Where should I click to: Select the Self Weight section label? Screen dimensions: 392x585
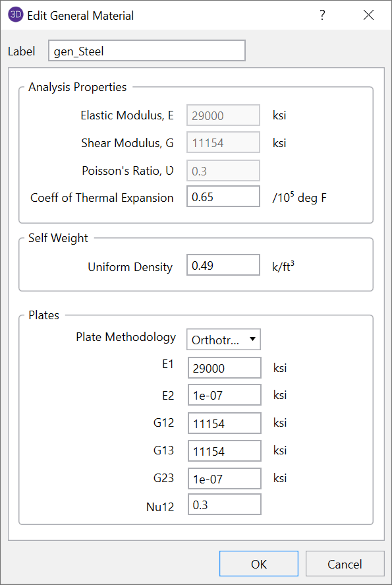click(x=57, y=238)
